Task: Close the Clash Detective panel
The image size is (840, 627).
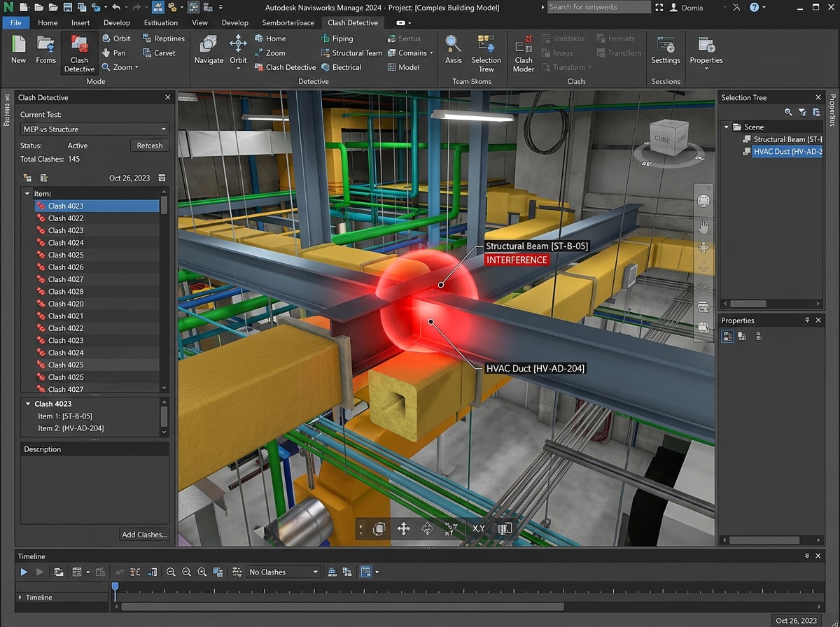Action: pyautogui.click(x=167, y=98)
